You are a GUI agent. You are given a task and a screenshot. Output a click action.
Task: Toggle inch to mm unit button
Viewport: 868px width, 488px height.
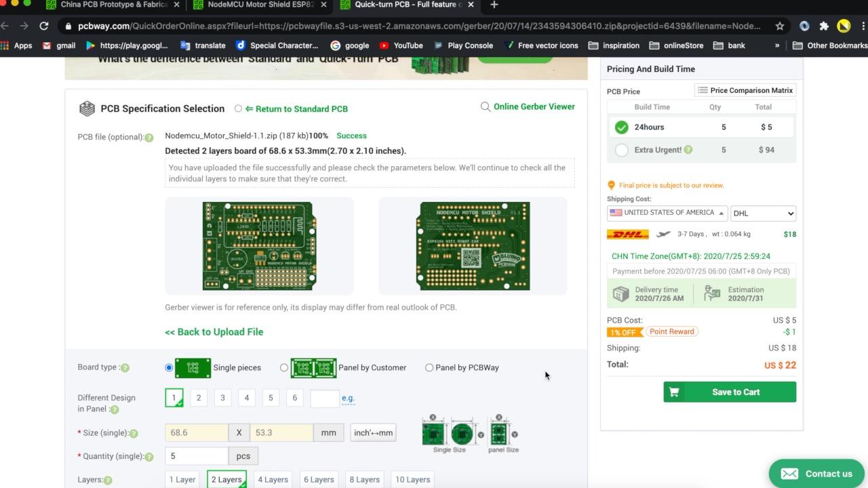[x=373, y=432]
